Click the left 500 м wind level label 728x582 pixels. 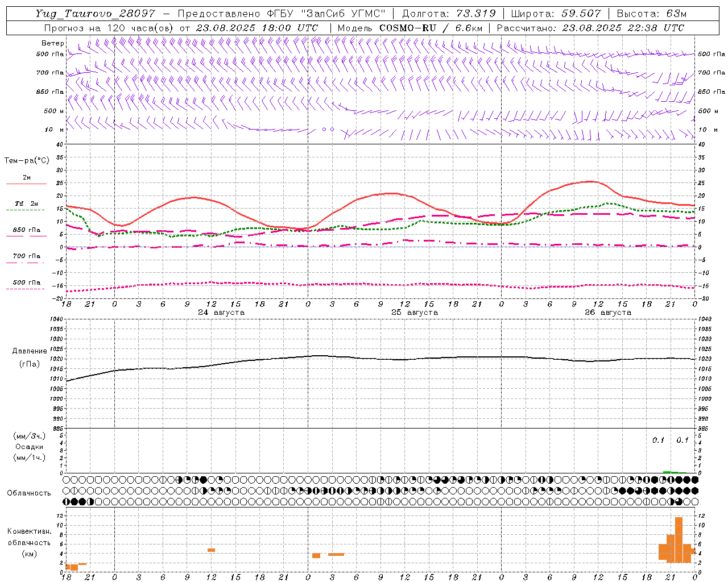pyautogui.click(x=53, y=111)
